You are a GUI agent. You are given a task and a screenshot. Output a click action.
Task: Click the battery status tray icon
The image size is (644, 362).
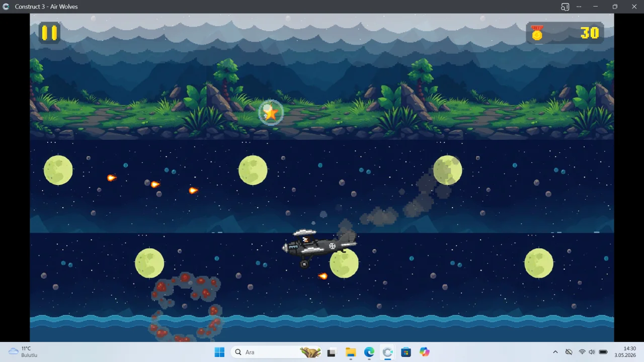[x=603, y=352]
